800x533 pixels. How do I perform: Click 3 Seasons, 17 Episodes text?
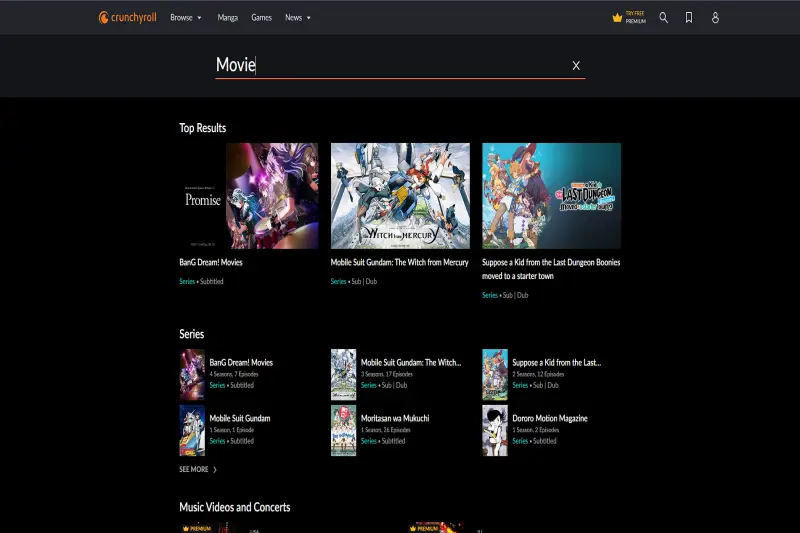point(387,374)
